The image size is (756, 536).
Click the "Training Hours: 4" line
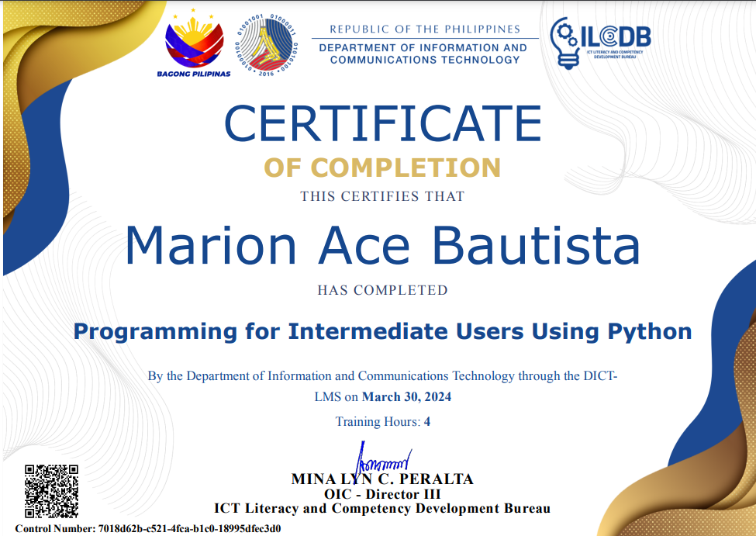(x=383, y=422)
